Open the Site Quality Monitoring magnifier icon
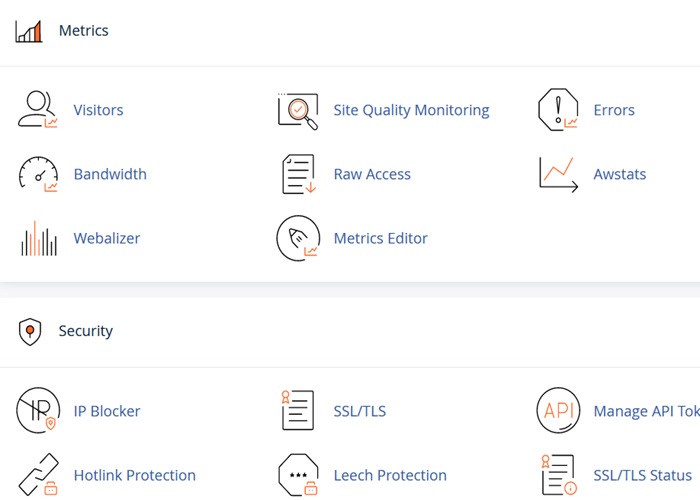This screenshot has width=700, height=500. tap(297, 110)
